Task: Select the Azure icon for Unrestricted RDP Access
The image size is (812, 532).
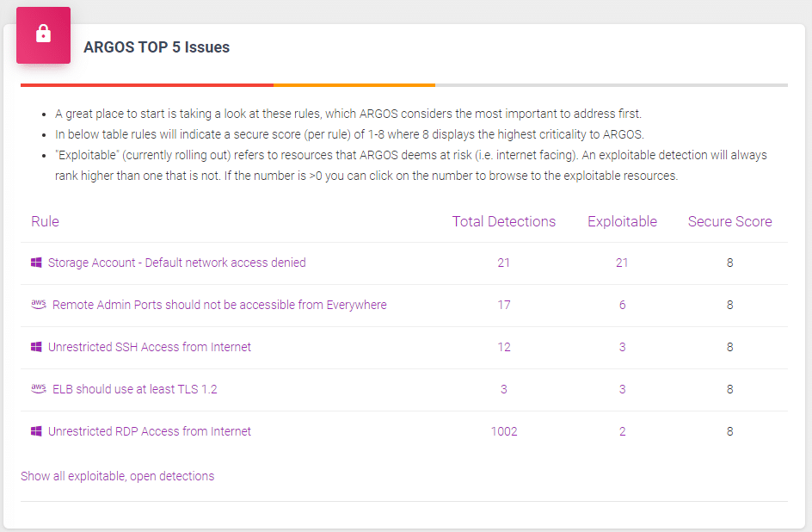Action: pos(35,431)
